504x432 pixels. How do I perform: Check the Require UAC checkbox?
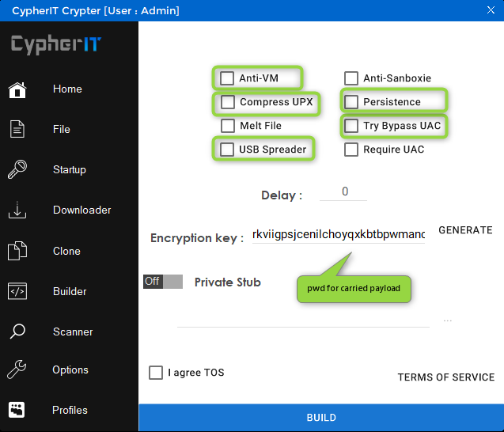coord(351,150)
